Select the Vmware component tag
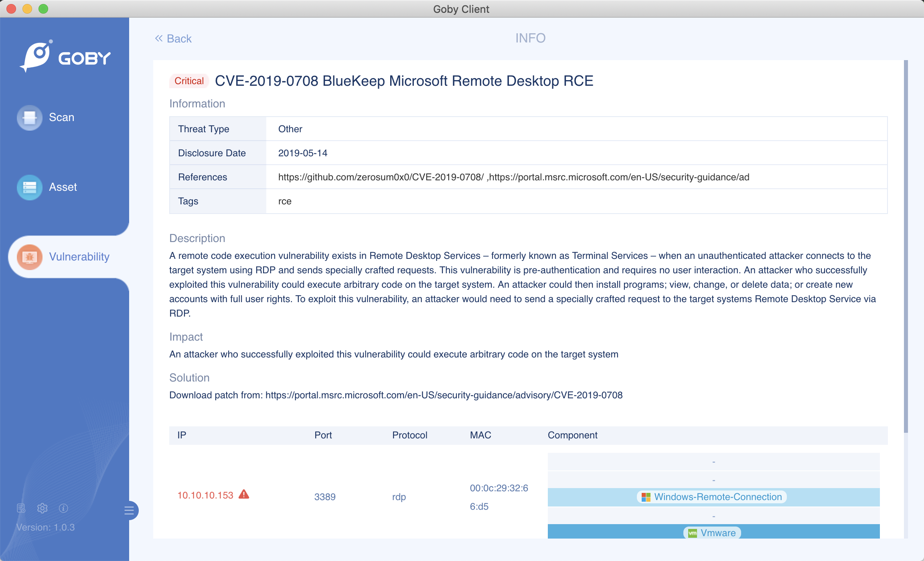 pyautogui.click(x=712, y=533)
